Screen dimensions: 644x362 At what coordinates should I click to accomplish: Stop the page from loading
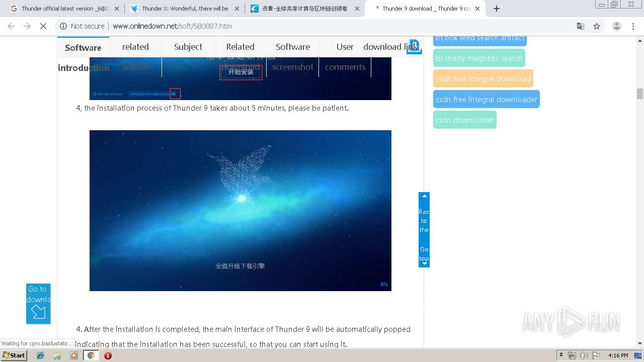[x=43, y=26]
